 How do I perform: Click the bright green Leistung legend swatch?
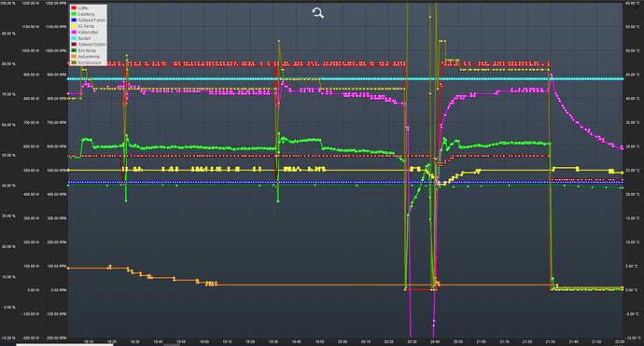coord(74,14)
